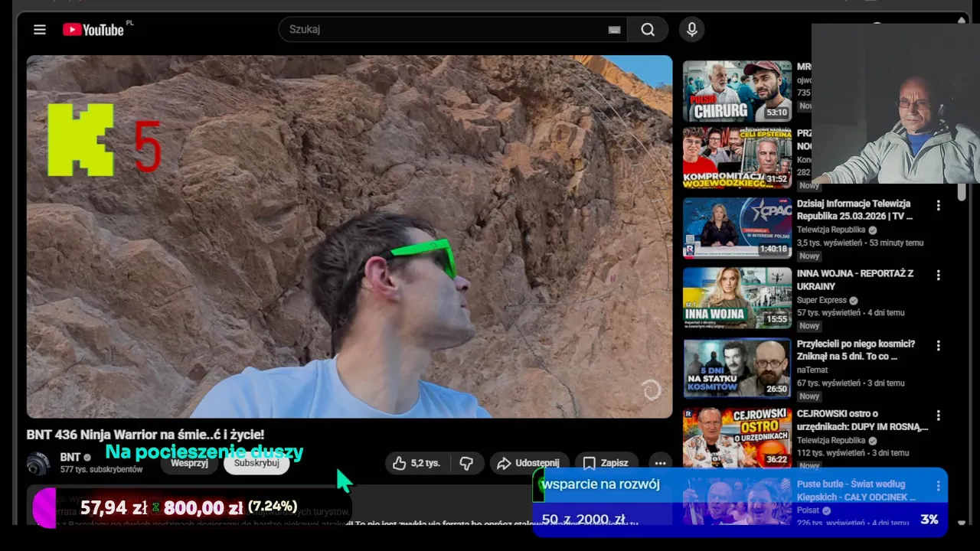The image size is (980, 551).
Task: Share the video via Udostępnij
Action: pos(528,463)
